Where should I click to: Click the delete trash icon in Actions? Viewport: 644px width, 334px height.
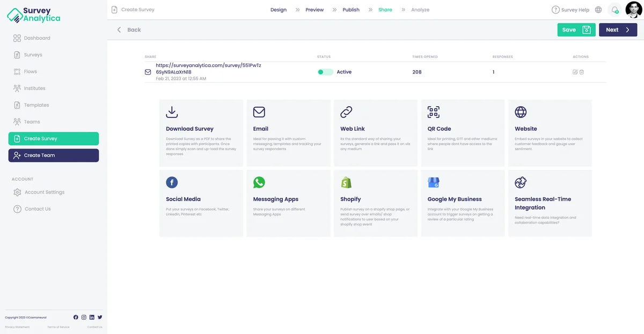pos(582,72)
